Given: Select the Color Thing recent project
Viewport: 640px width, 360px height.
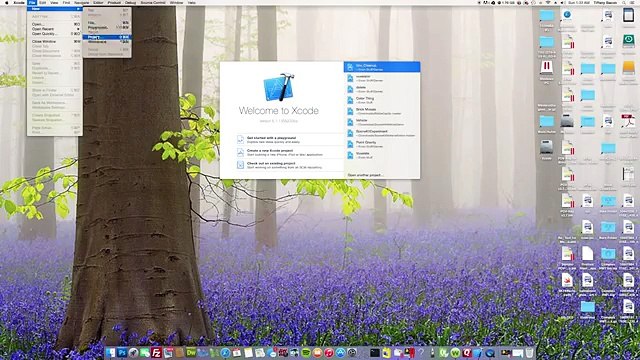Looking at the screenshot, I should 382,100.
